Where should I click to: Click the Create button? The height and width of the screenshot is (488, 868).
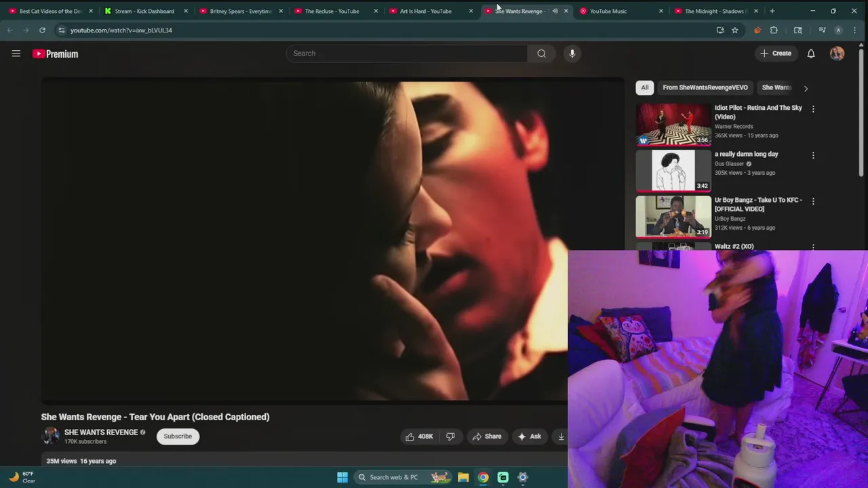click(776, 54)
